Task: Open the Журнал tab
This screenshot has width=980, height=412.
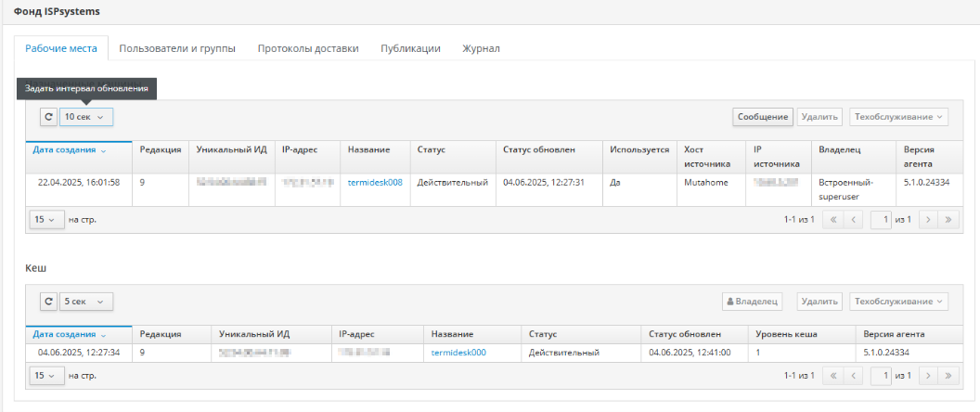Action: pos(481,48)
